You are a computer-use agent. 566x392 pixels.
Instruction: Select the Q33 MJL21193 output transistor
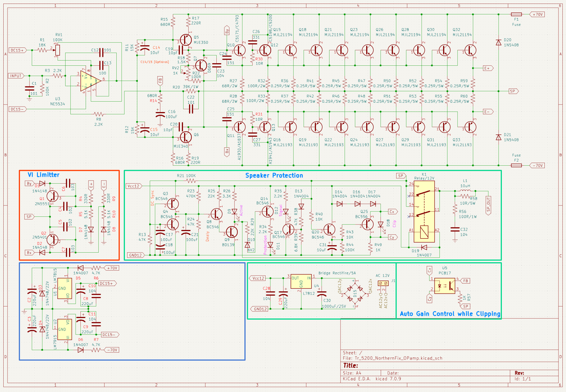(x=470, y=127)
